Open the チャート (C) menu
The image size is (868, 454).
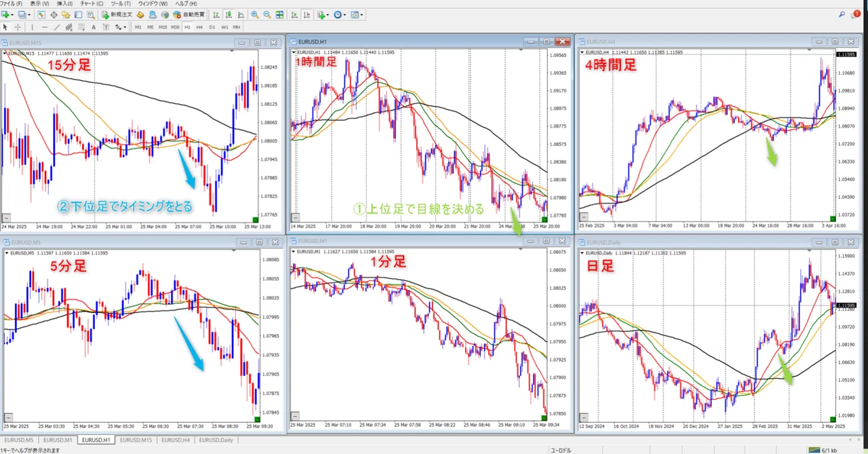[92, 3]
